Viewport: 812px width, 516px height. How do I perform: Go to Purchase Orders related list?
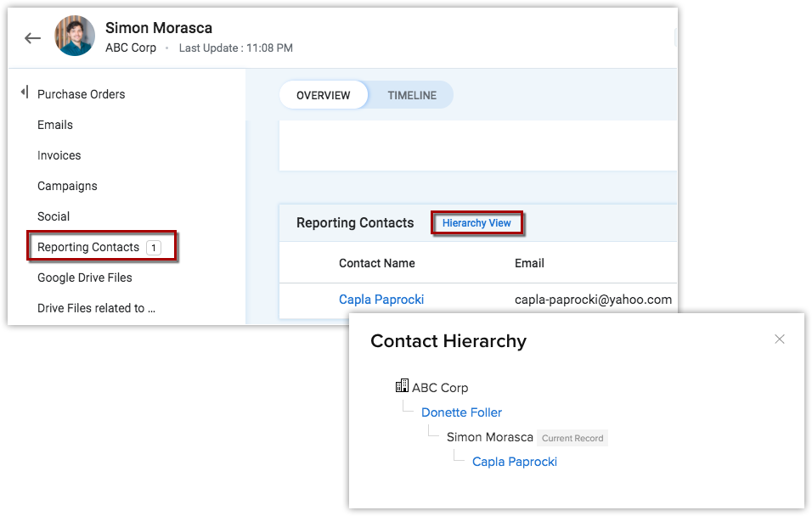pyautogui.click(x=82, y=94)
